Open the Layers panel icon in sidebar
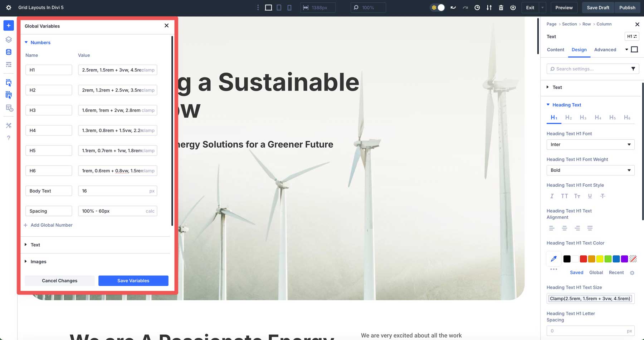Viewport: 644px width, 340px height. click(9, 40)
